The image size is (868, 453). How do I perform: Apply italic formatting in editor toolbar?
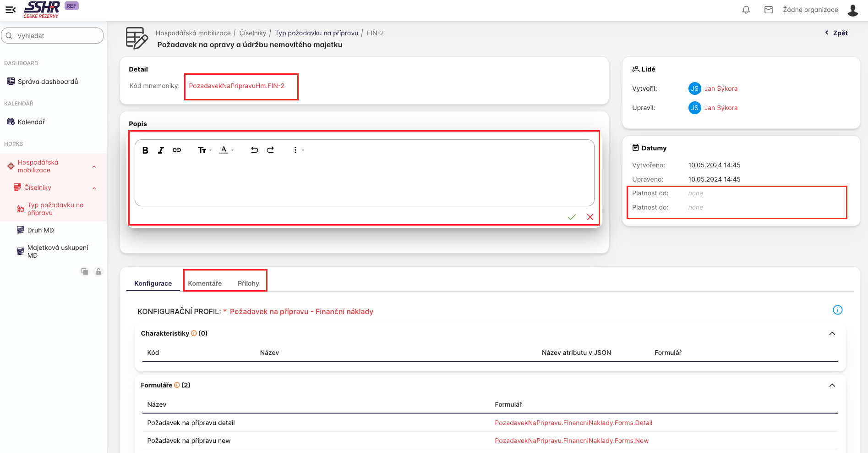pyautogui.click(x=161, y=150)
